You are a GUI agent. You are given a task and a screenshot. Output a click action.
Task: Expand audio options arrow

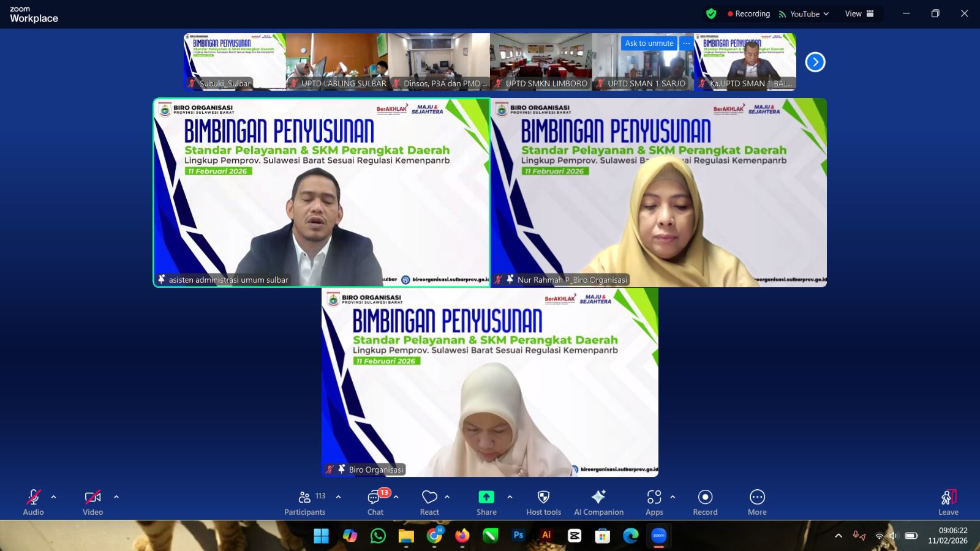click(x=54, y=497)
